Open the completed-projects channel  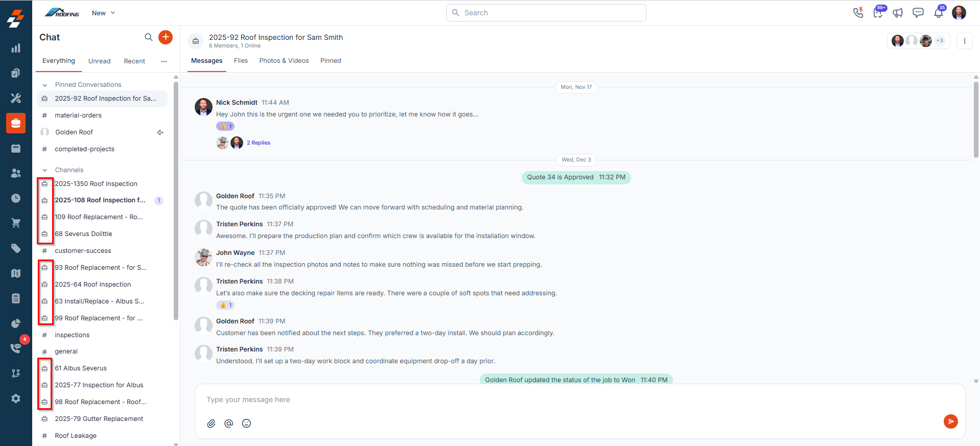tap(102, 149)
